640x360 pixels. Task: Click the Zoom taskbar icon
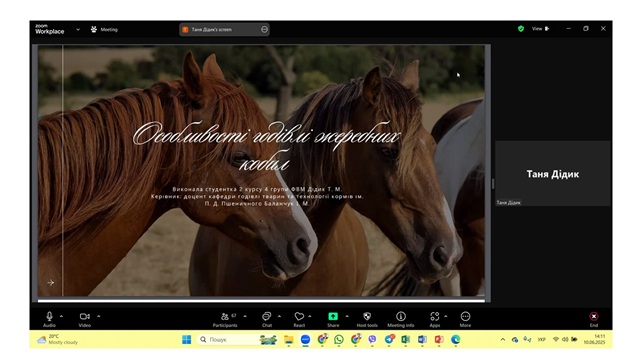(305, 340)
